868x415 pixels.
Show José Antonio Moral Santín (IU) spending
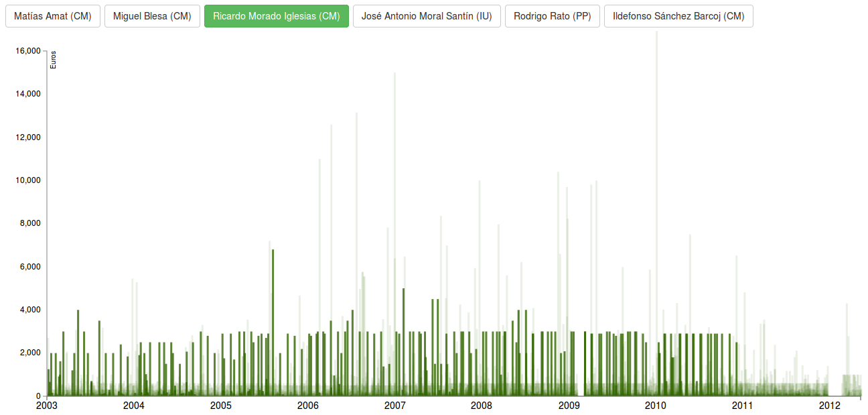tap(427, 16)
